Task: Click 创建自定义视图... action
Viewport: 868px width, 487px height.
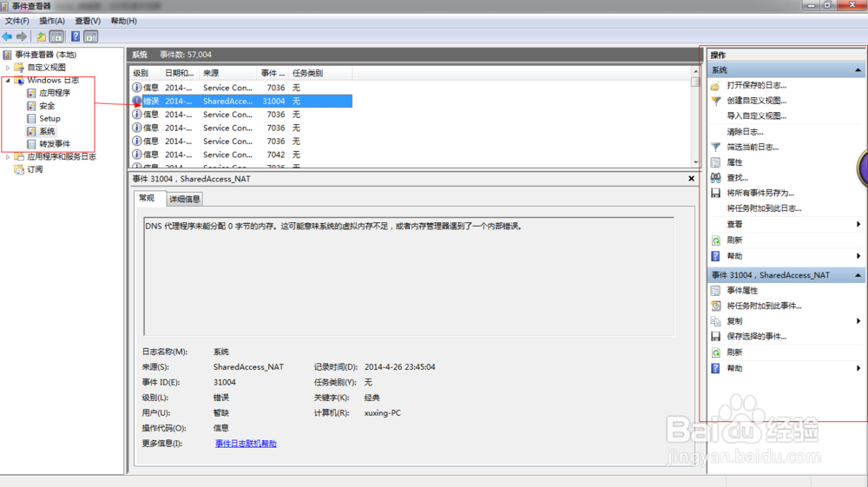Action: 756,101
